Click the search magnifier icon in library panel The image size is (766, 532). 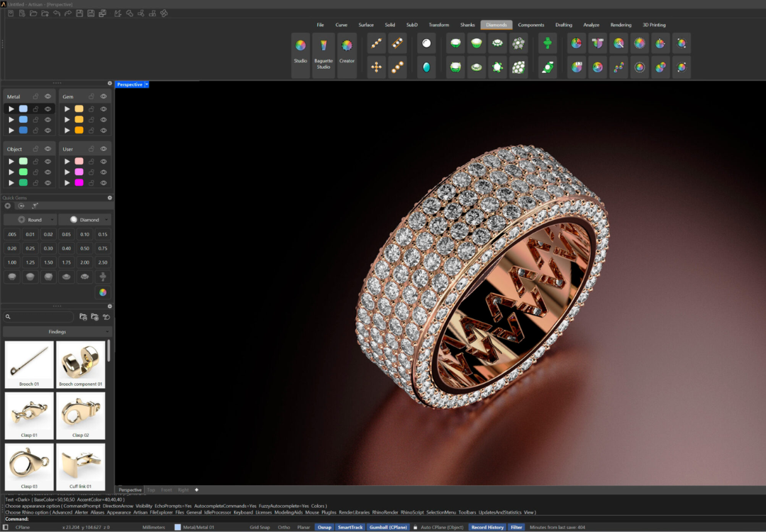pyautogui.click(x=9, y=316)
